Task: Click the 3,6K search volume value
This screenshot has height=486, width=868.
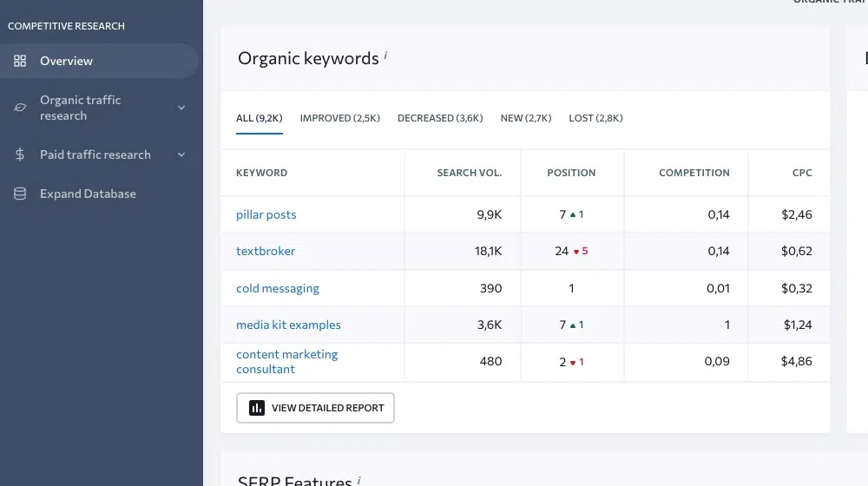Action: 490,325
